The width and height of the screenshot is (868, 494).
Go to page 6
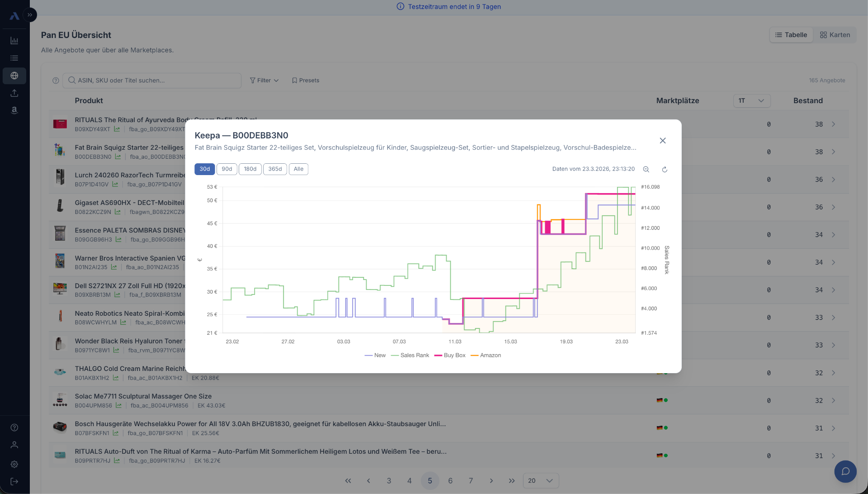tap(450, 481)
